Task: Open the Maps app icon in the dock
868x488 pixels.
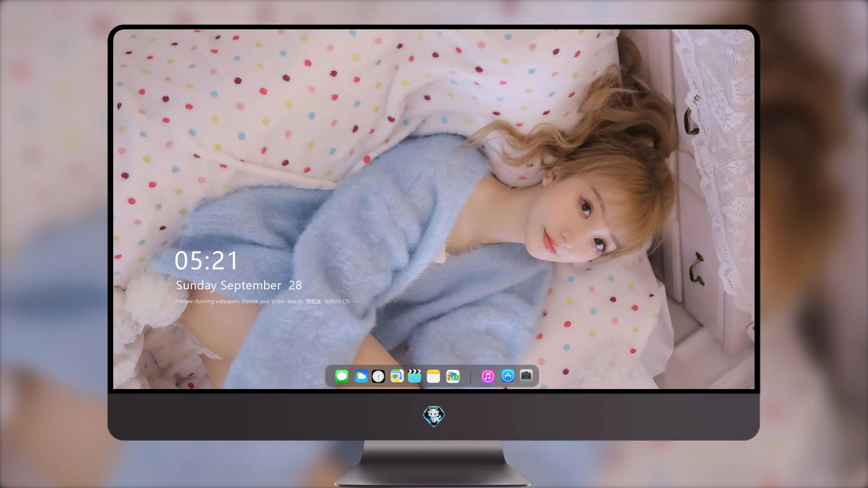Action: (x=397, y=376)
